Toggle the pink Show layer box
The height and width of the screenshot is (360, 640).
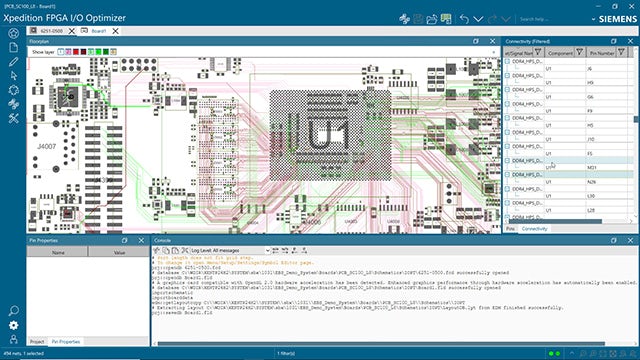coord(68,52)
